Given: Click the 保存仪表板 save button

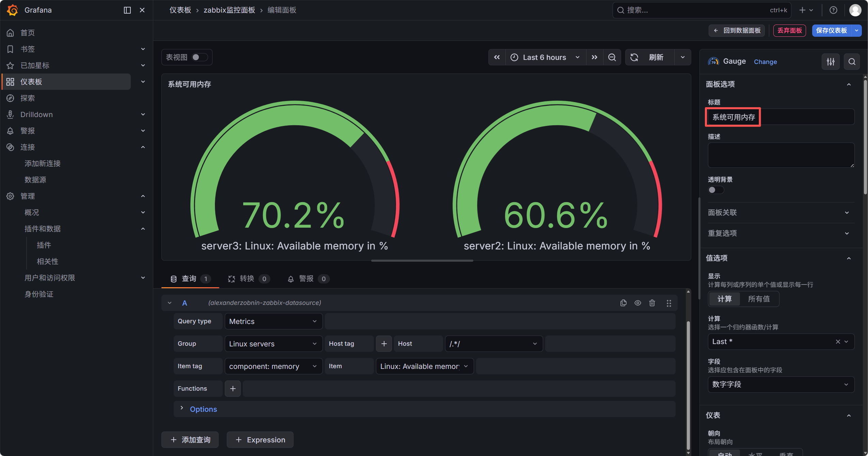Looking at the screenshot, I should 831,31.
